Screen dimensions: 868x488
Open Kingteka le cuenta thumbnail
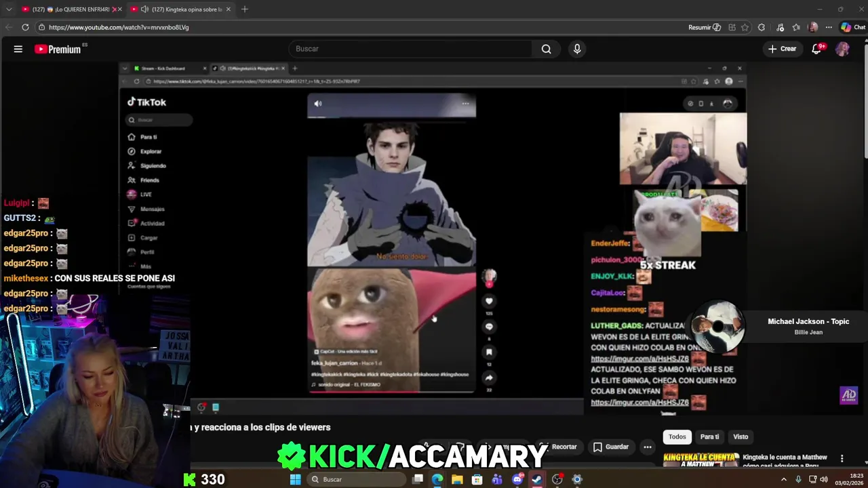point(701,460)
